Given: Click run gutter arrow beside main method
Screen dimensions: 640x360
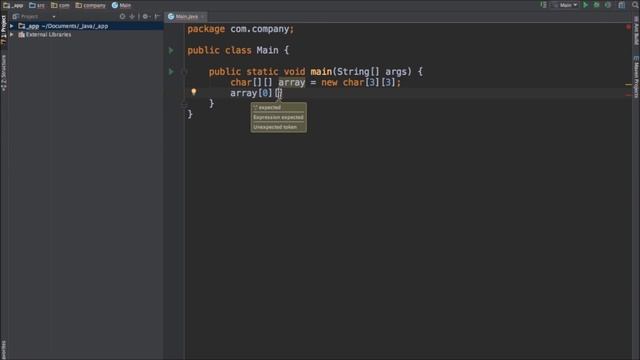Looking at the screenshot, I should [x=171, y=71].
